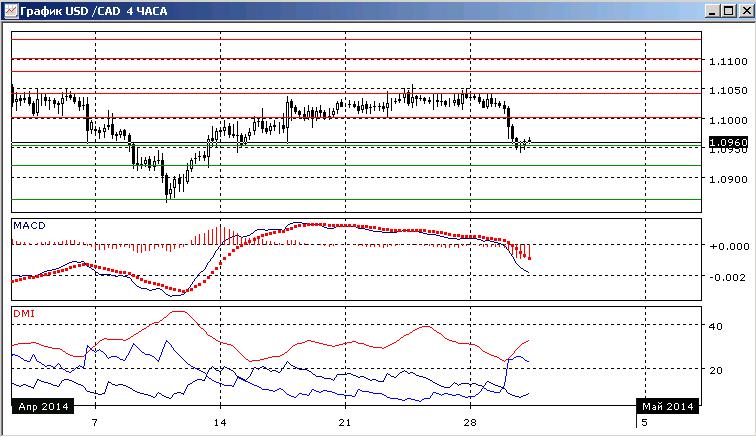Click the 'Май 2014' month marker
Image resolution: width=756 pixels, height=437 pixels.
click(x=668, y=407)
